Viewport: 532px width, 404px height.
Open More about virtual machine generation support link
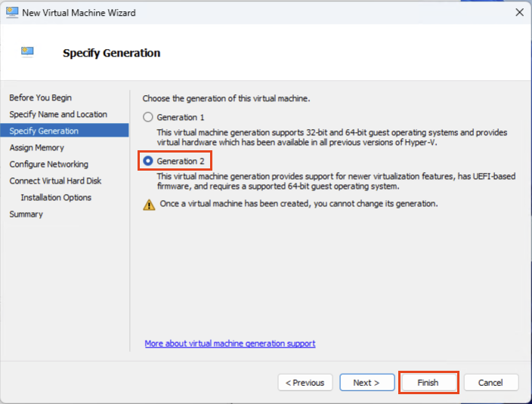click(x=230, y=344)
